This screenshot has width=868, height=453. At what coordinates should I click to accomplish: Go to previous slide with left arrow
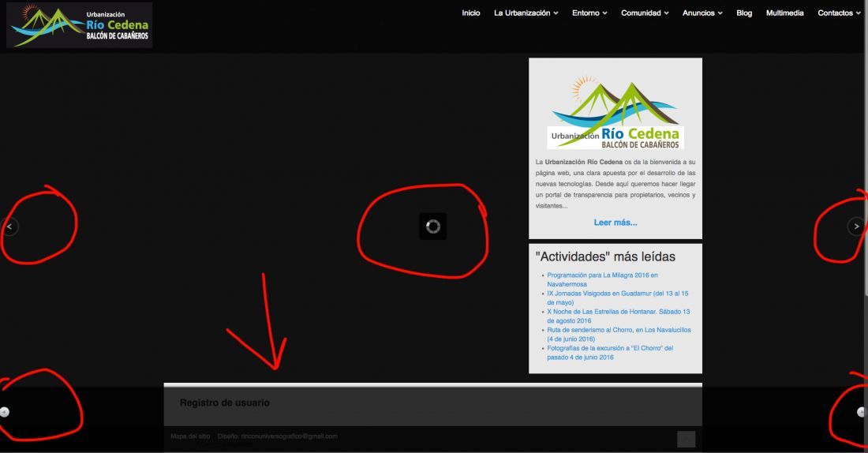pyautogui.click(x=9, y=226)
